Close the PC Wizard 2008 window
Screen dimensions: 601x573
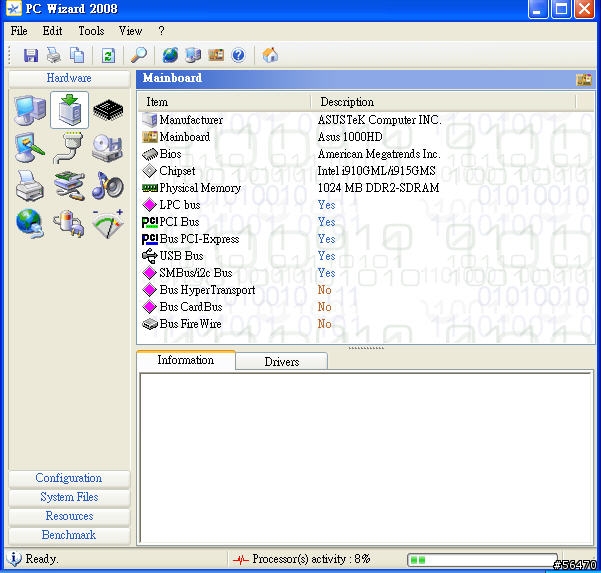[x=585, y=9]
